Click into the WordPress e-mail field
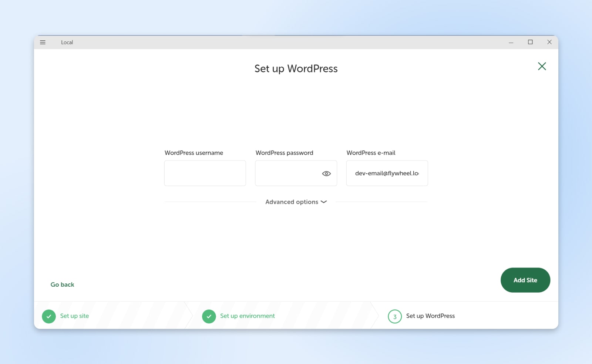This screenshot has width=592, height=364. [x=387, y=173]
